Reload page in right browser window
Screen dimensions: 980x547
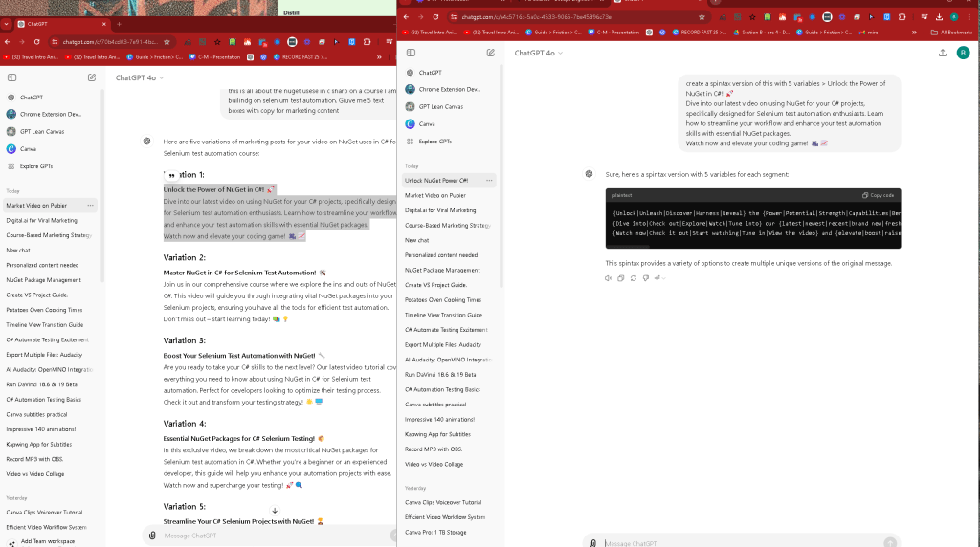(x=435, y=17)
